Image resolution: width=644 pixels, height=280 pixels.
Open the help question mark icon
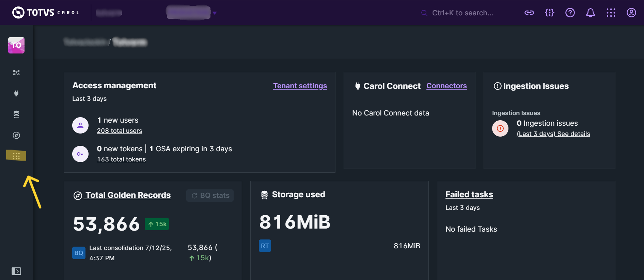[x=570, y=13]
